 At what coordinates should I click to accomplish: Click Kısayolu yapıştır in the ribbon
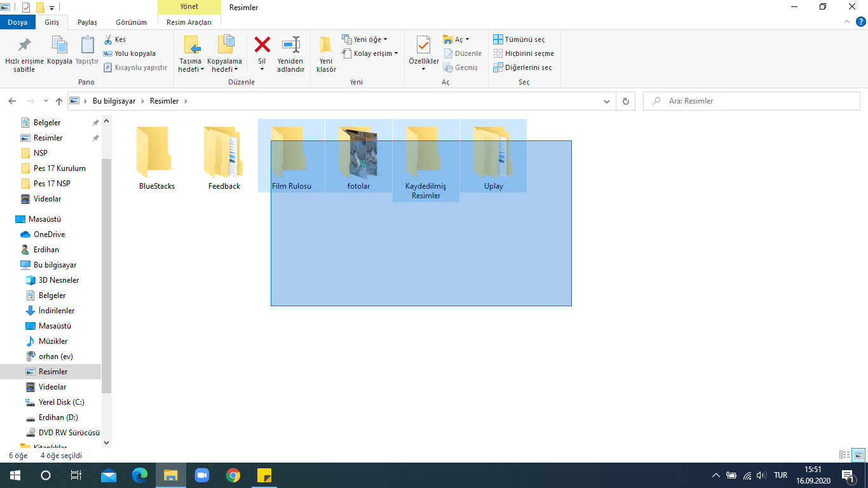pos(135,67)
